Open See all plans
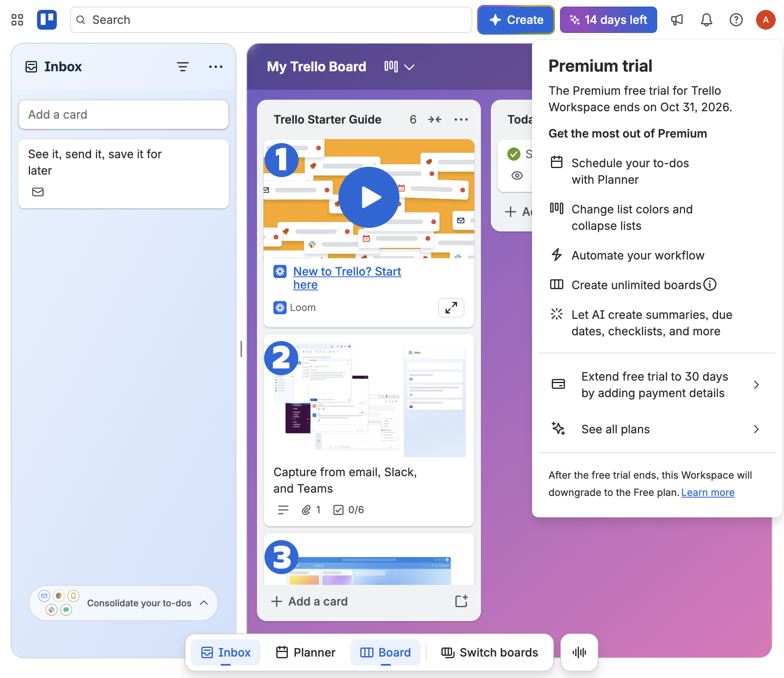The width and height of the screenshot is (784, 678). (657, 429)
